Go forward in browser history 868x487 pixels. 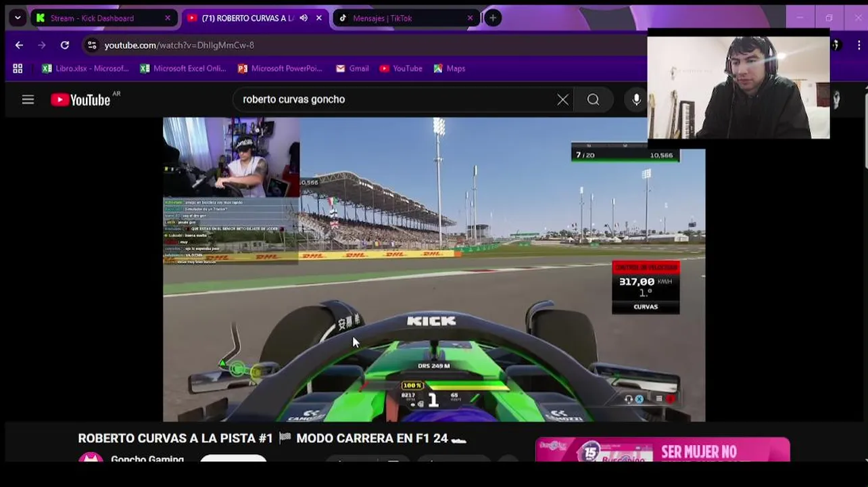tap(42, 45)
